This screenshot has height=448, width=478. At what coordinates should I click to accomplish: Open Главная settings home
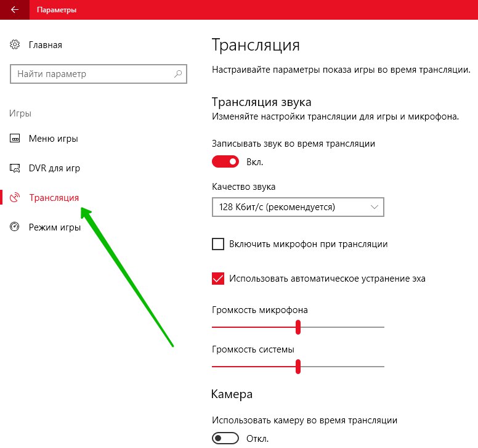click(46, 45)
